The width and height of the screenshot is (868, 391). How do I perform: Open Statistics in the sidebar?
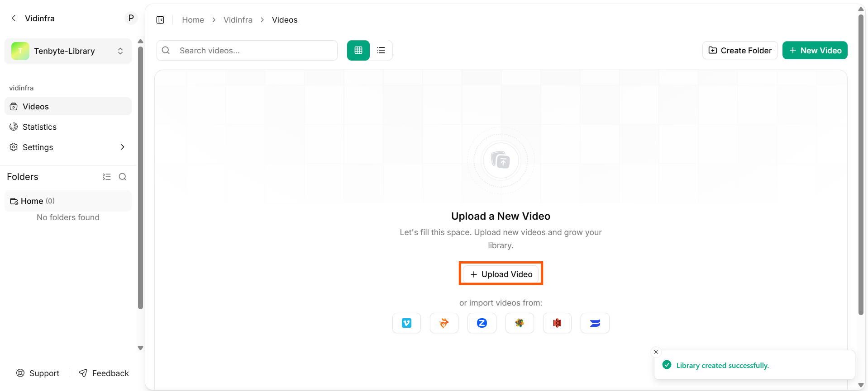click(68, 127)
